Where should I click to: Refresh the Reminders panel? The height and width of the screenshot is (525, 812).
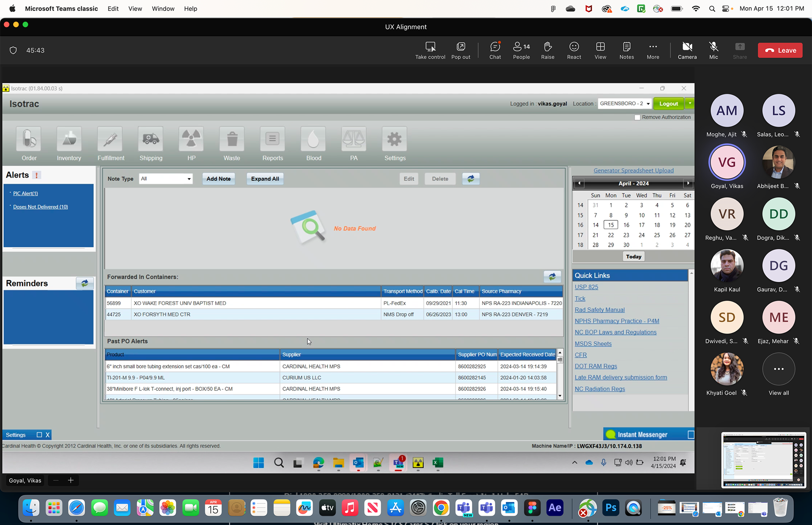pyautogui.click(x=85, y=283)
